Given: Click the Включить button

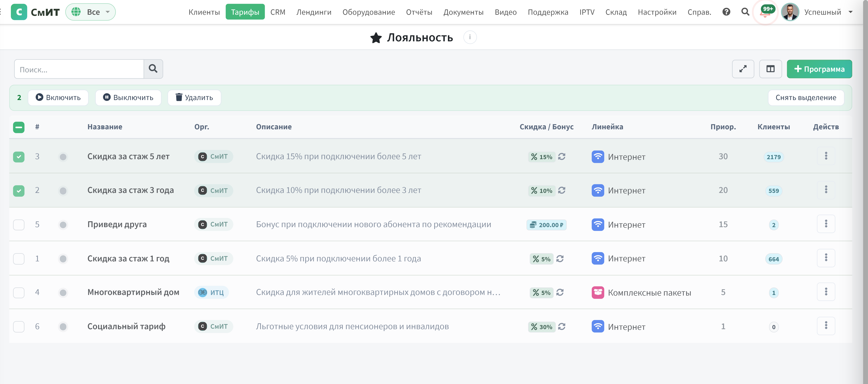Looking at the screenshot, I should [58, 98].
